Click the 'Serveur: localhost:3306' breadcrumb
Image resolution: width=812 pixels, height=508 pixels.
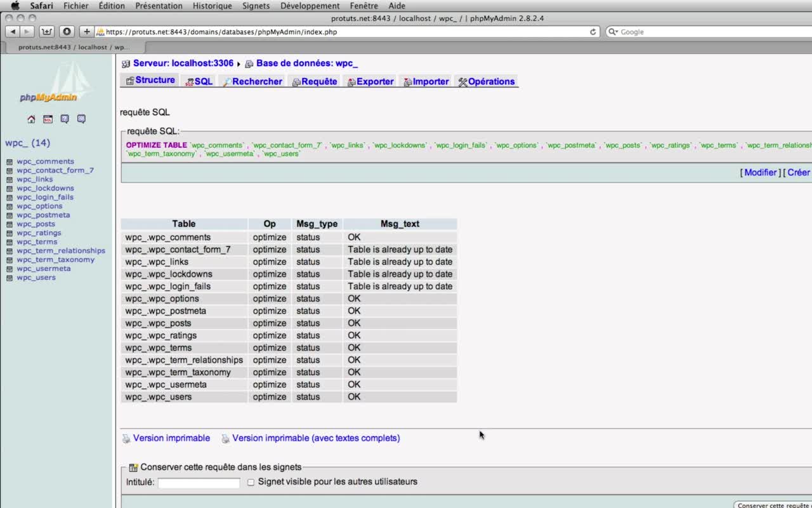[183, 63]
